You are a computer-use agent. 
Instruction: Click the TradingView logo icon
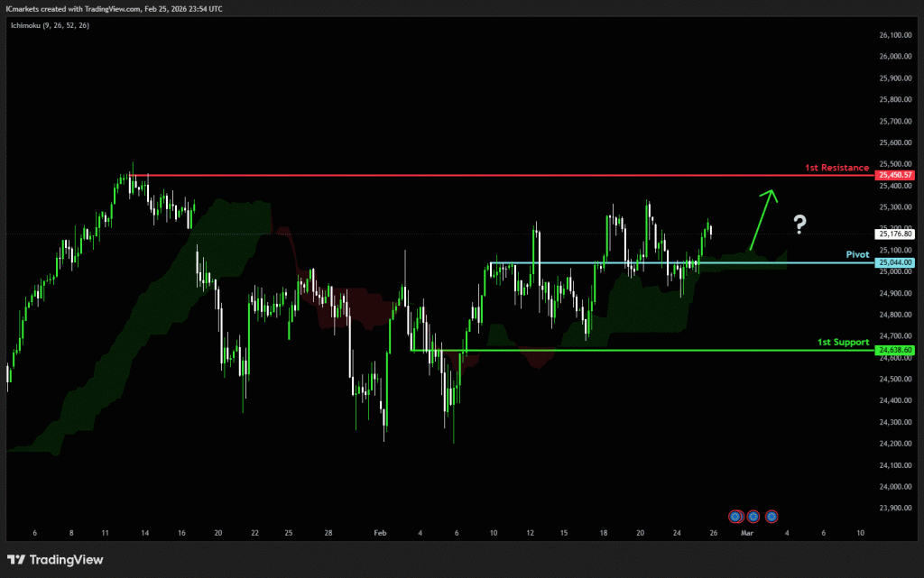point(16,560)
